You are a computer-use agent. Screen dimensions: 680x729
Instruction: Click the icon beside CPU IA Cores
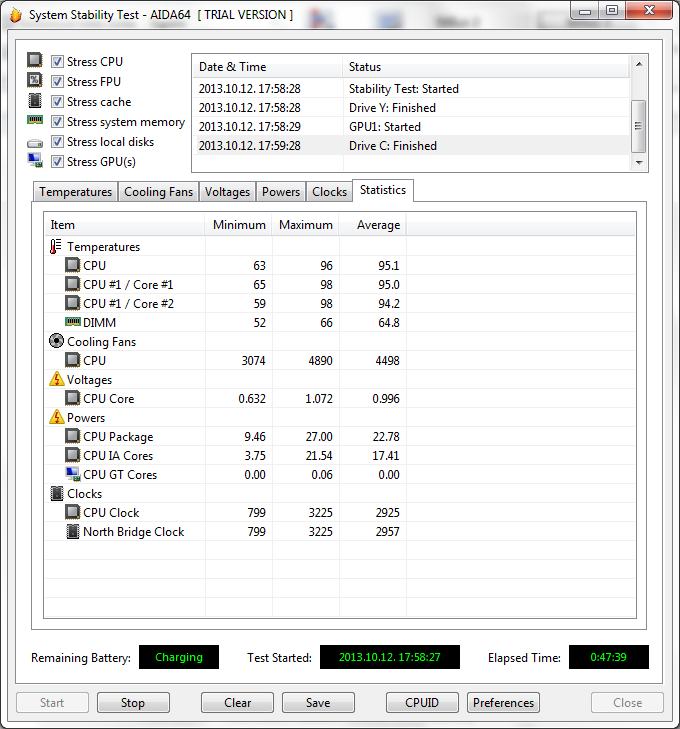pyautogui.click(x=72, y=455)
